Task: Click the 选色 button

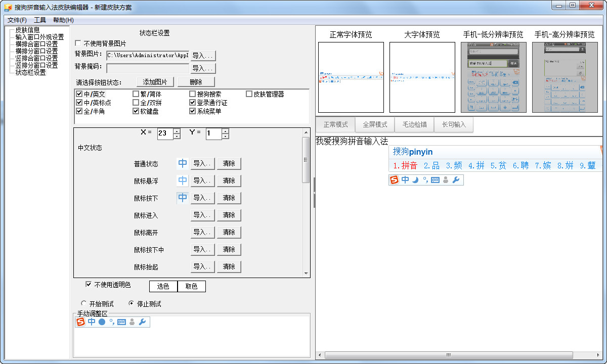Action: pyautogui.click(x=163, y=286)
